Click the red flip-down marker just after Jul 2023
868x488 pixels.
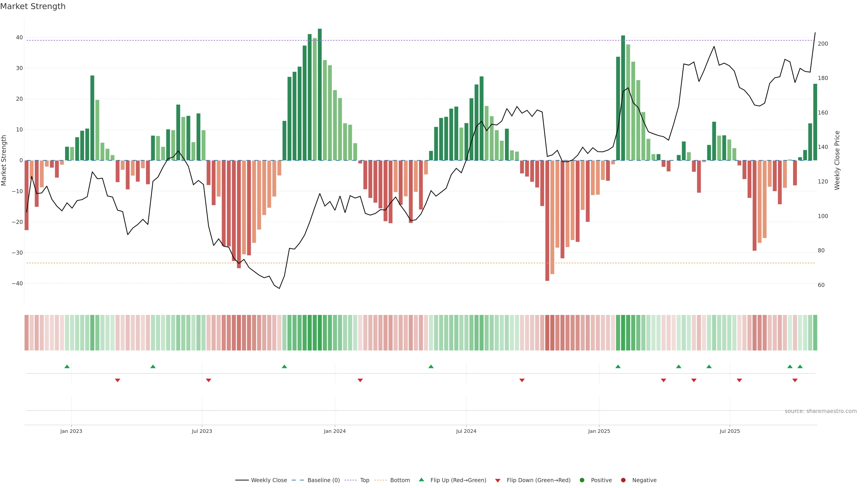point(209,380)
